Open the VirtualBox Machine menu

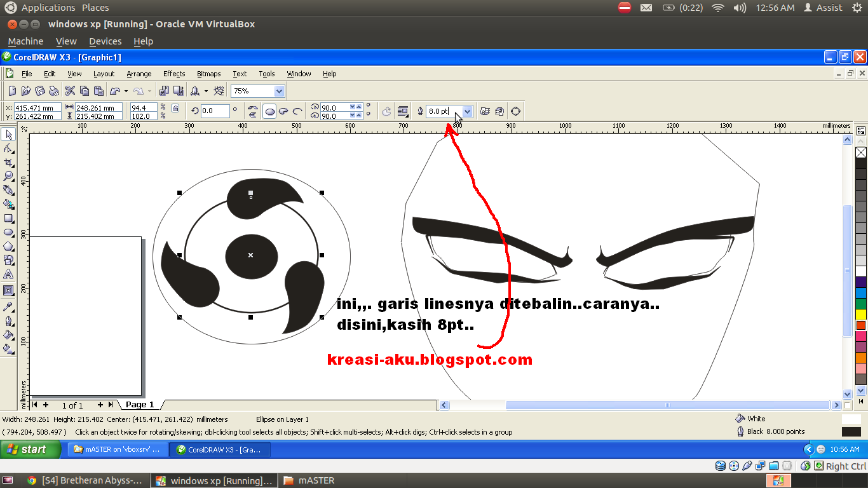[26, 41]
